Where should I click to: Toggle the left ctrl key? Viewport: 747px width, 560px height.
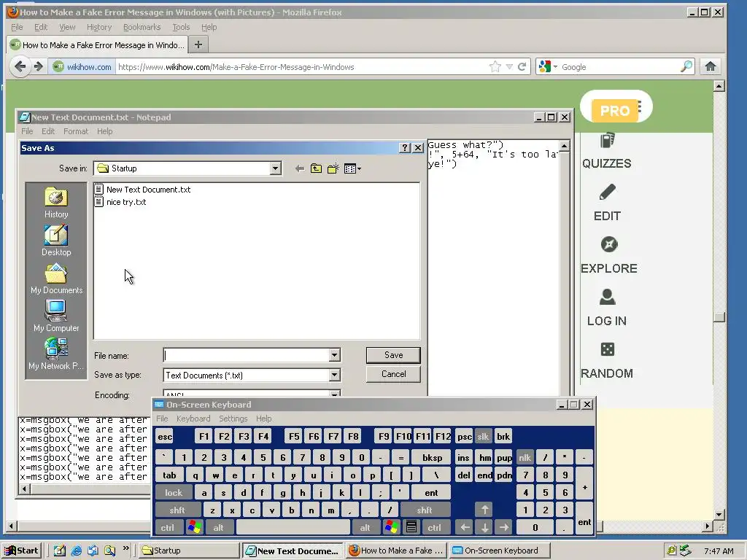coord(167,528)
